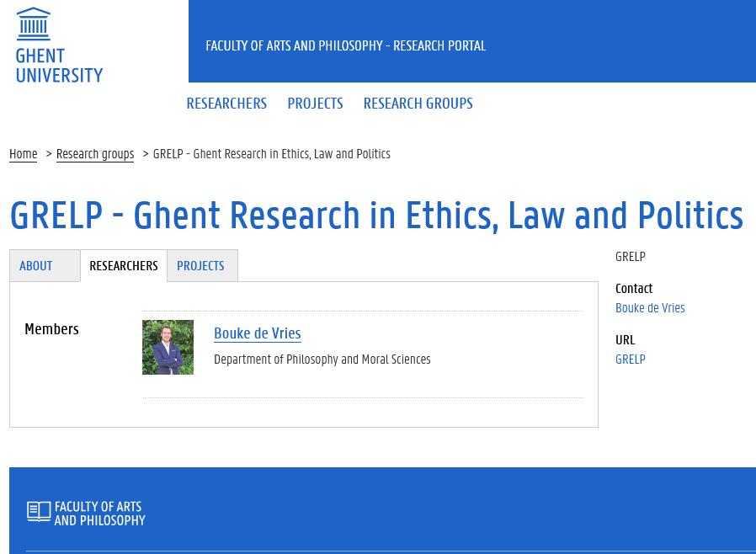Viewport: 756px width, 554px height.
Task: Go back to Research groups breadcrumb
Action: click(x=95, y=154)
